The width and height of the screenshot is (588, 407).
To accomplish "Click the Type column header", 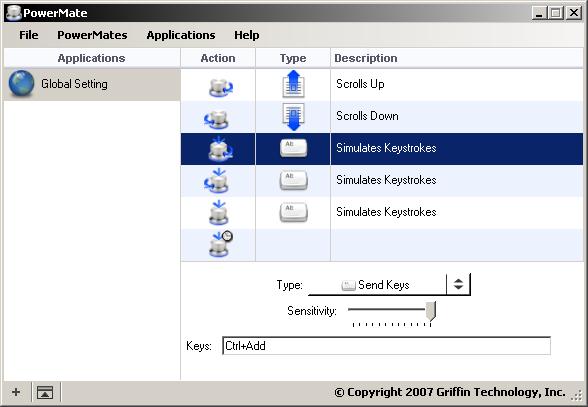I will point(293,58).
